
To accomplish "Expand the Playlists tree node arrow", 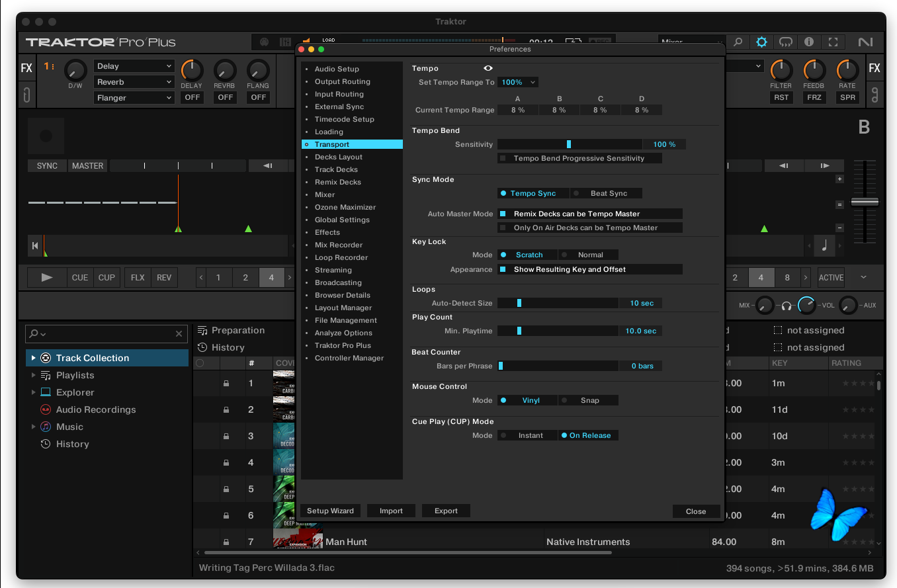I will point(33,375).
